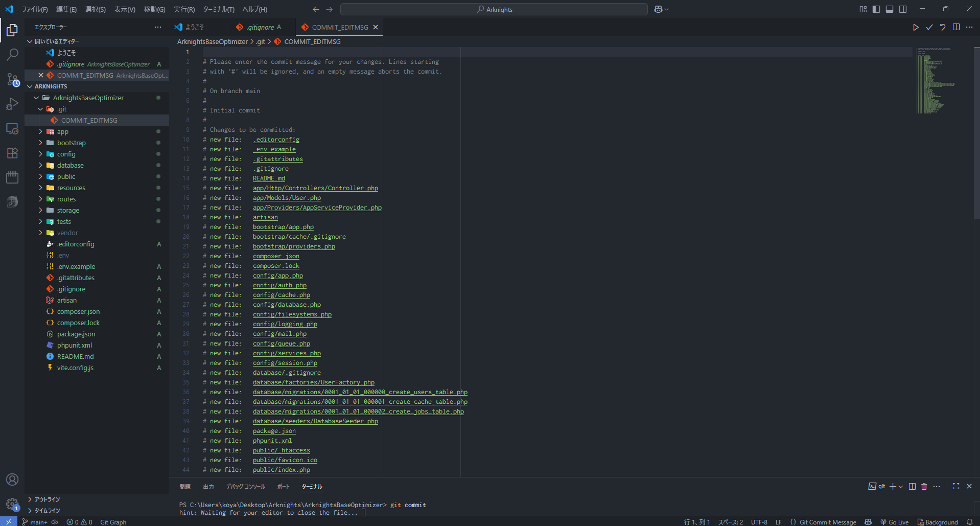Switch to the Debug Console panel tab

(246, 487)
